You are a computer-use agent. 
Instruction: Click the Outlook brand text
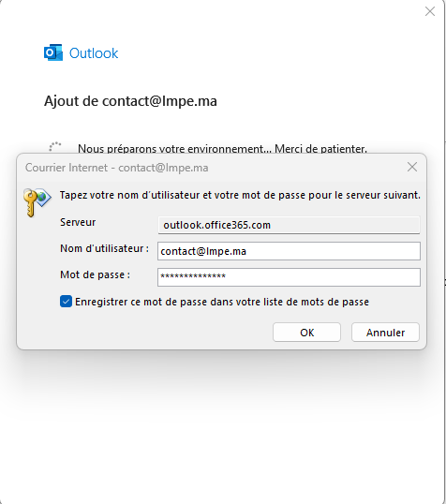click(94, 53)
